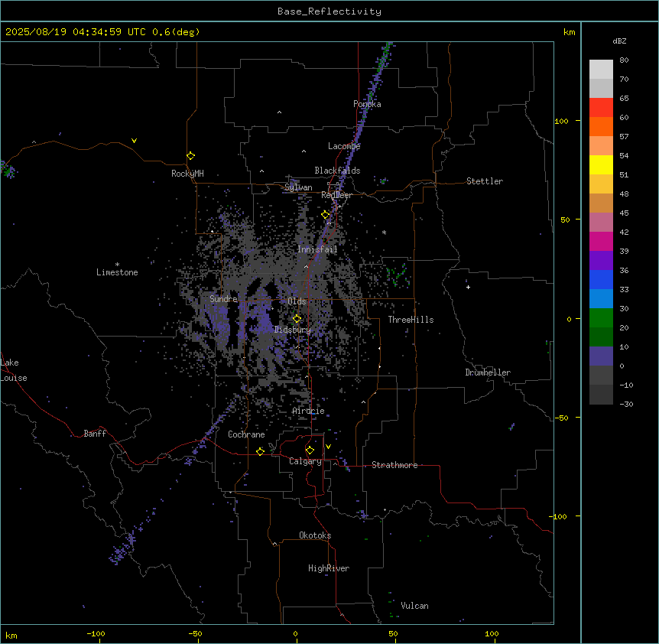Click the Lacombe city label

pos(344,146)
